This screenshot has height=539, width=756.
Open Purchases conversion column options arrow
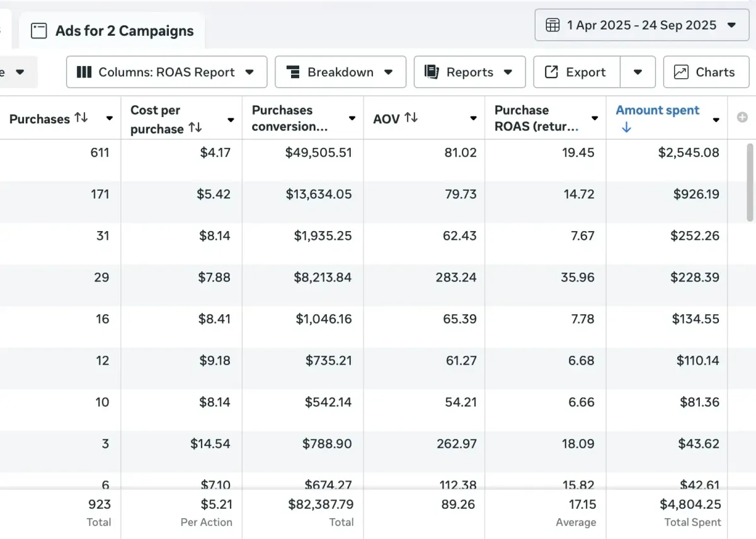coord(352,118)
